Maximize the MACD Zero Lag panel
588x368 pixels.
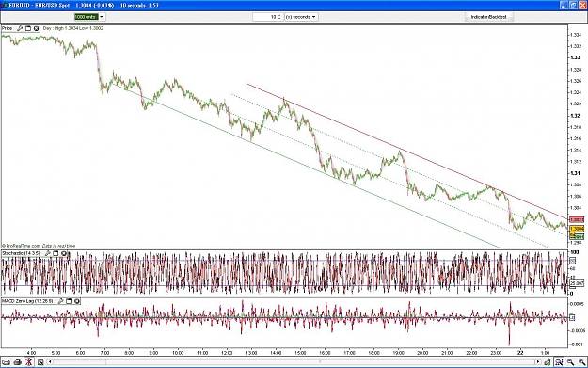69,301
